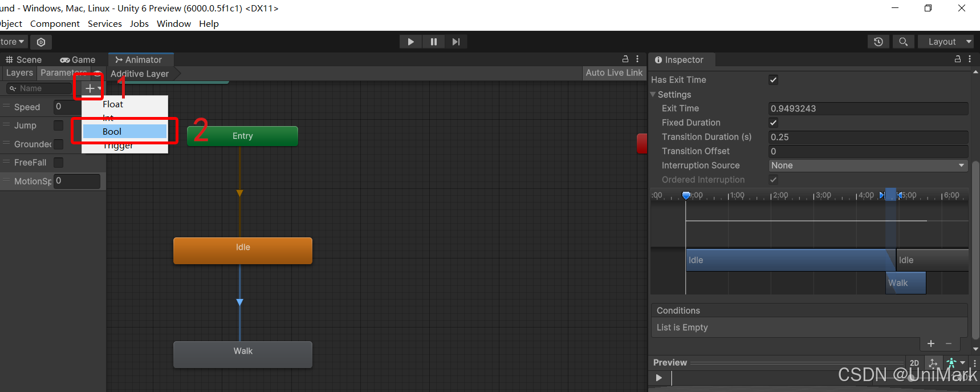The image size is (980, 392).
Task: Click the Transition Offset field
Action: pos(868,151)
